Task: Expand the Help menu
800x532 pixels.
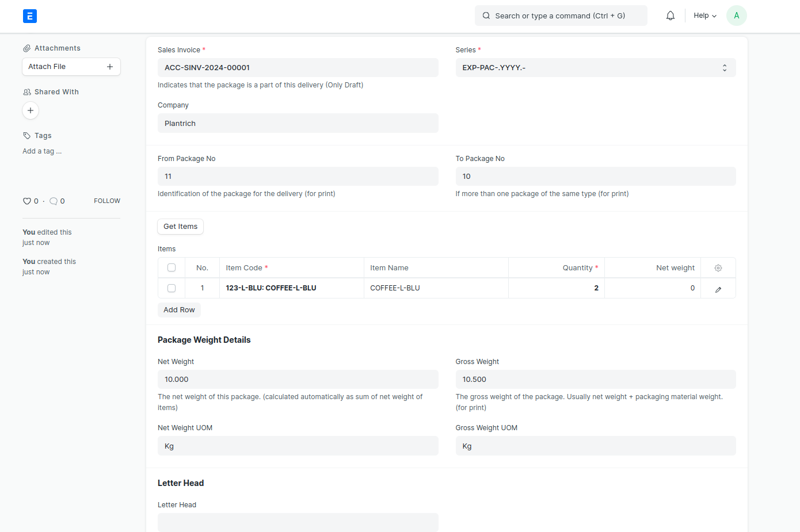Action: [704, 16]
